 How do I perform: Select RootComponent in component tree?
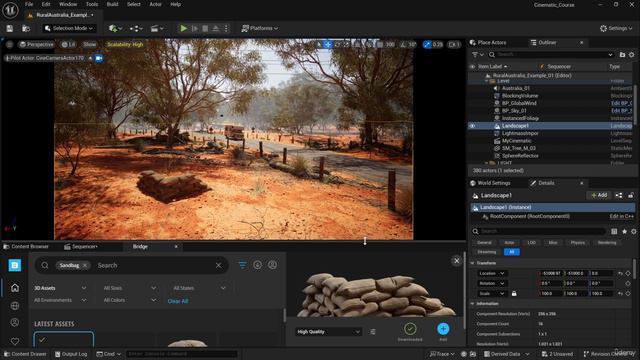(530, 216)
